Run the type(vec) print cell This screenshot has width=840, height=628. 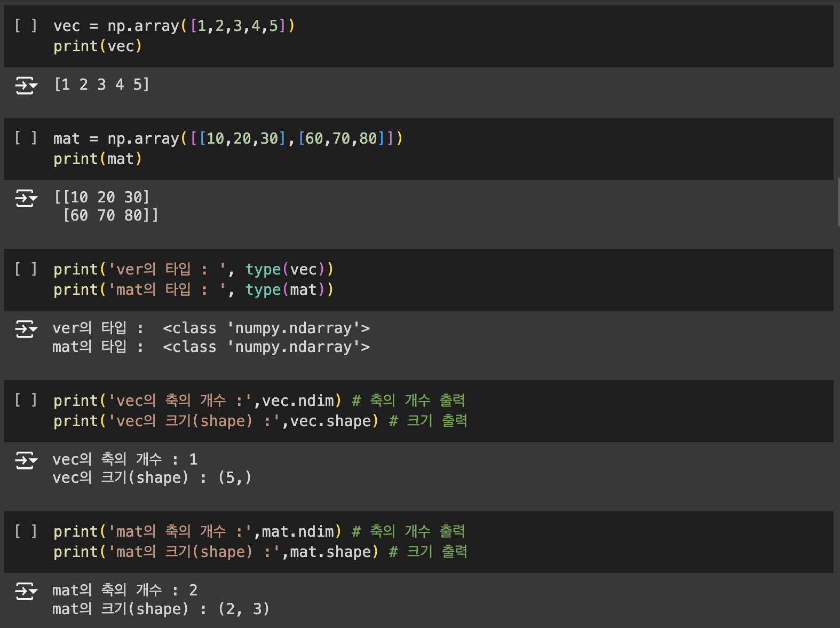(x=26, y=269)
